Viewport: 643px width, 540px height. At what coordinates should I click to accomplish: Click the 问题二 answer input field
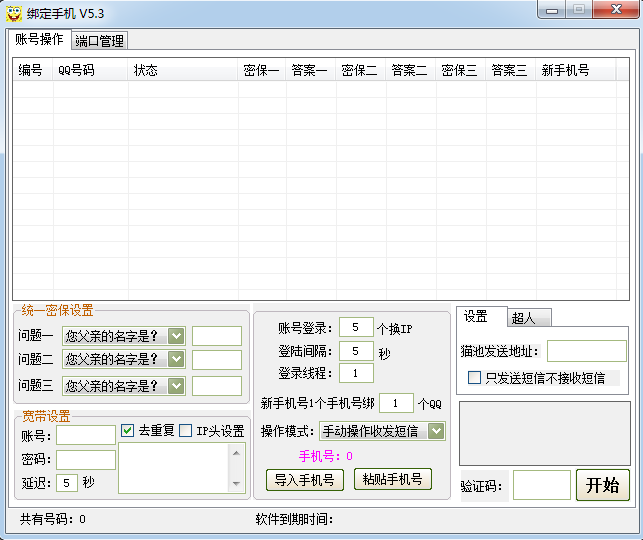click(217, 360)
